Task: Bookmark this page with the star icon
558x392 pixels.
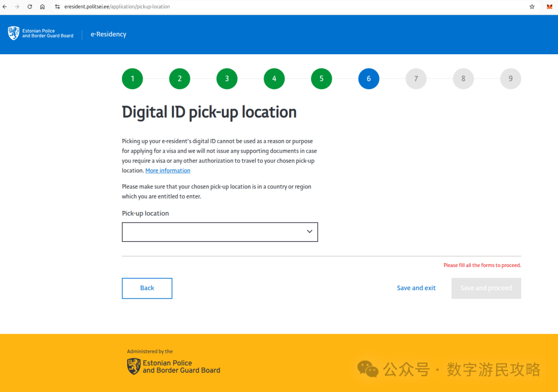Action: pyautogui.click(x=532, y=7)
